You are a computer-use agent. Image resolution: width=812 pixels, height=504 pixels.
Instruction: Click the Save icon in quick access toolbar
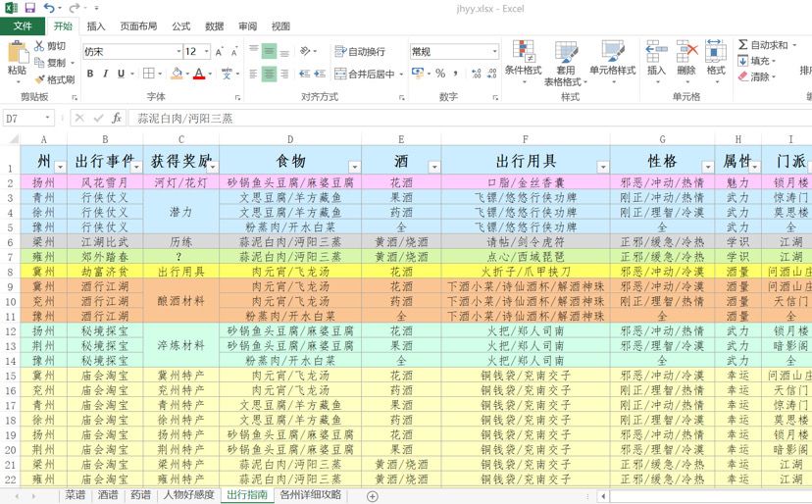pos(30,8)
